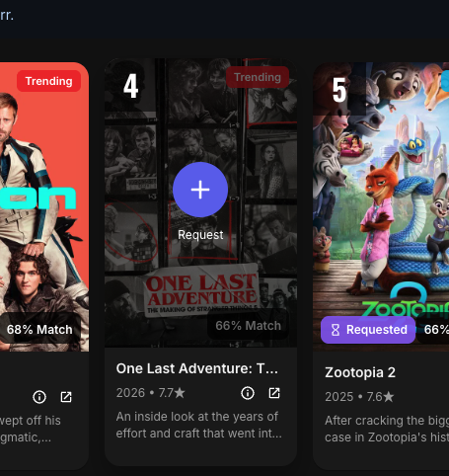Open the Zootopia 2 title
This screenshot has width=449, height=476.
pyautogui.click(x=360, y=372)
